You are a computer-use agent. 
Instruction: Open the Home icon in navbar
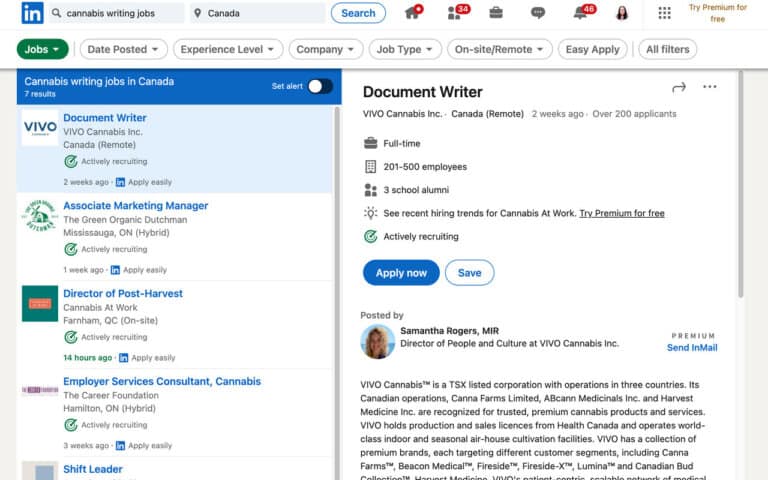(412, 13)
